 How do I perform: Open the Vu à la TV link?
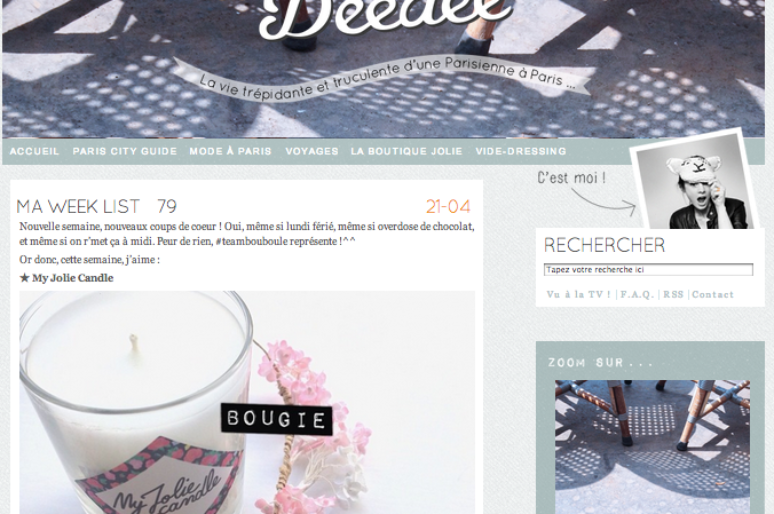579,294
